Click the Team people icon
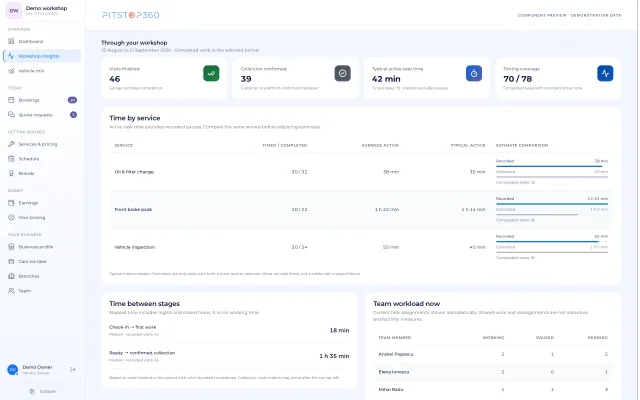This screenshot has height=400, width=640. click(x=11, y=291)
